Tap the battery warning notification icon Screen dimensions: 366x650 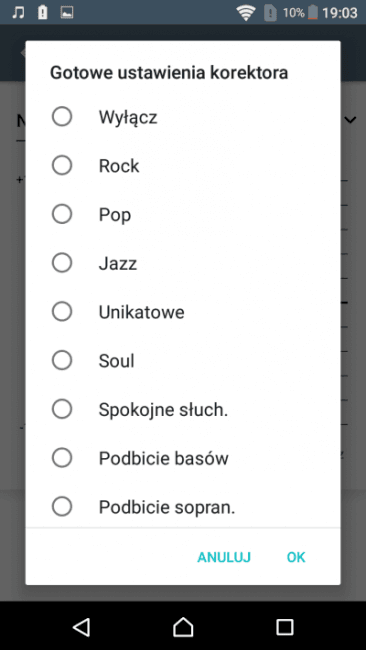pyautogui.click(x=43, y=13)
